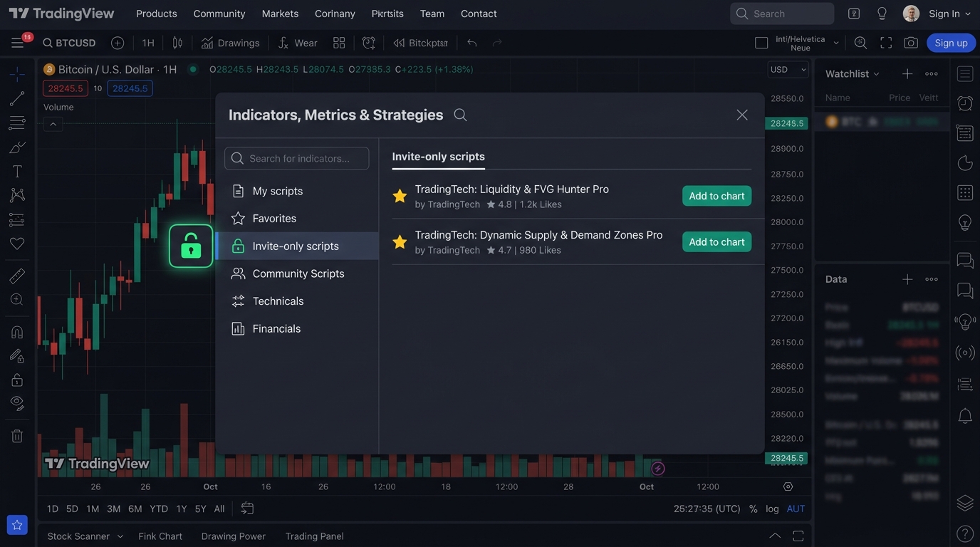This screenshot has height=547, width=980.
Task: Select the trend line drawing tool
Action: (17, 98)
